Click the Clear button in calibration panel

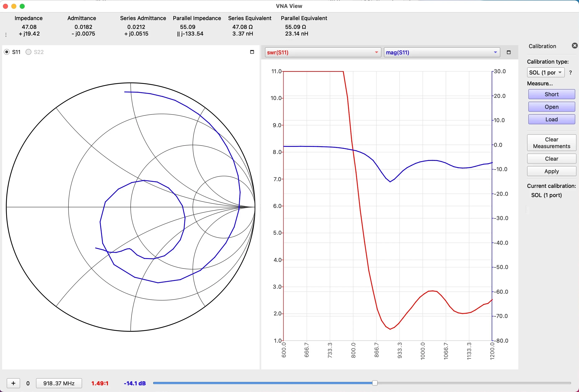click(x=551, y=159)
